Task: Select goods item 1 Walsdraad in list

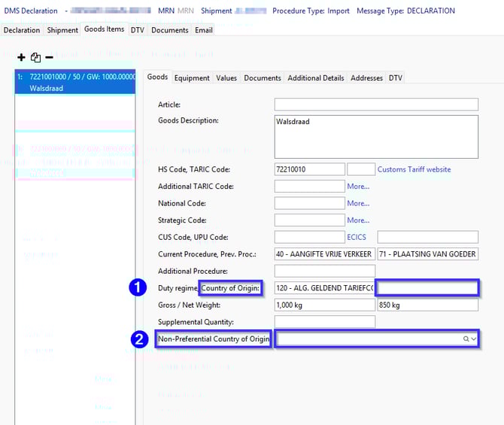Action: pos(74,82)
